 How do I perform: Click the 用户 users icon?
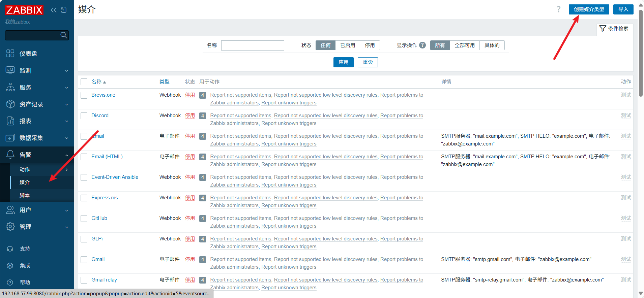pos(10,210)
